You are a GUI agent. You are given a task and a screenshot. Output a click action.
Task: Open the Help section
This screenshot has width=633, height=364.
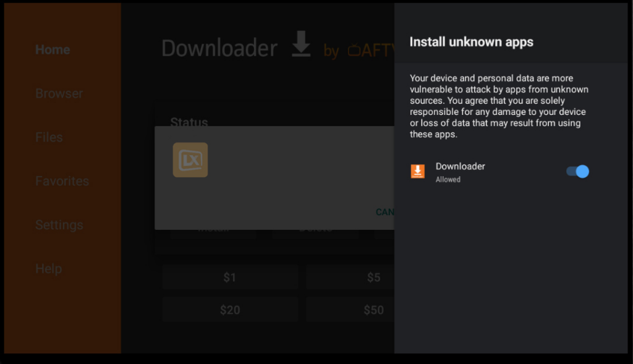48,269
